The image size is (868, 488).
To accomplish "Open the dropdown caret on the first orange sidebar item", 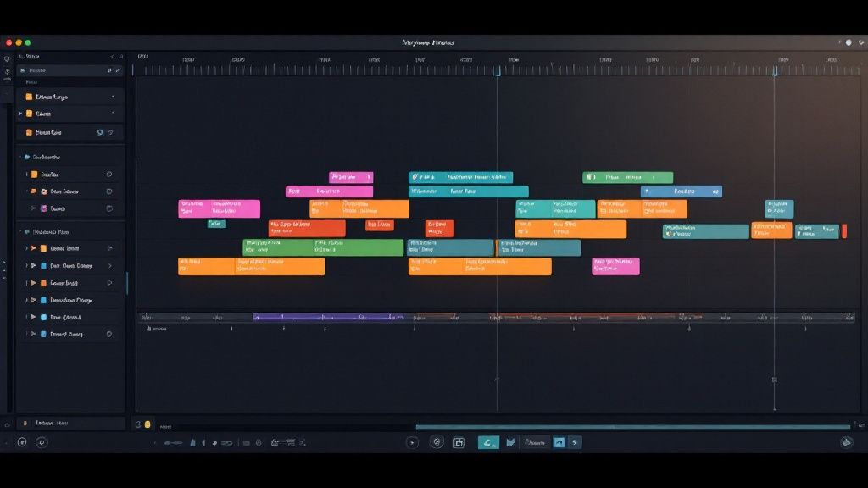I will coord(113,97).
